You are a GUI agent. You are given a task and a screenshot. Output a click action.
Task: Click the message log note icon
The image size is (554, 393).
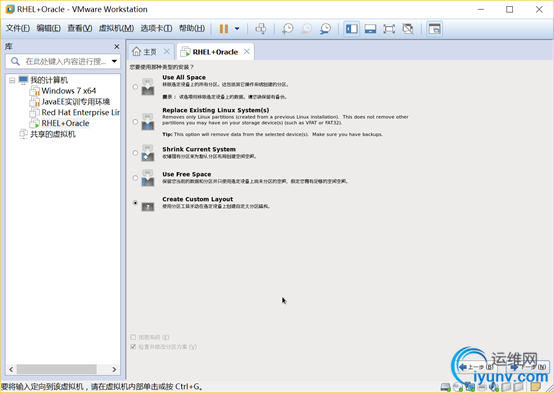point(536,387)
